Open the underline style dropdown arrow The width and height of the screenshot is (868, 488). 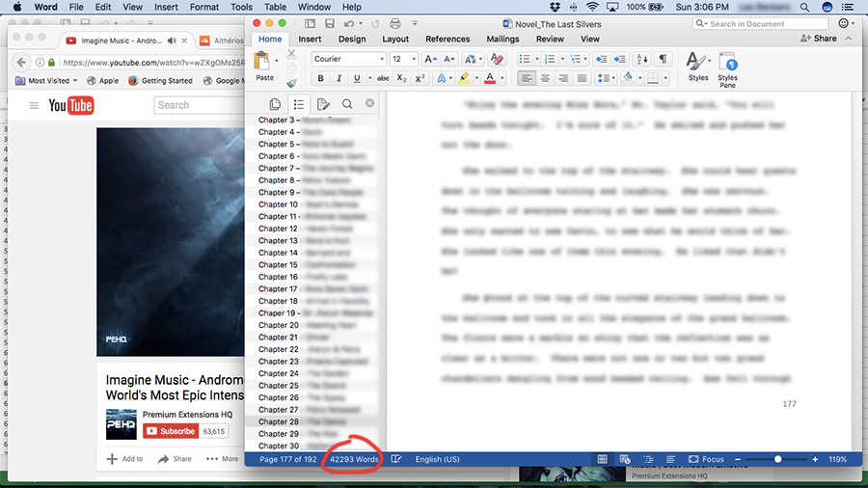369,78
